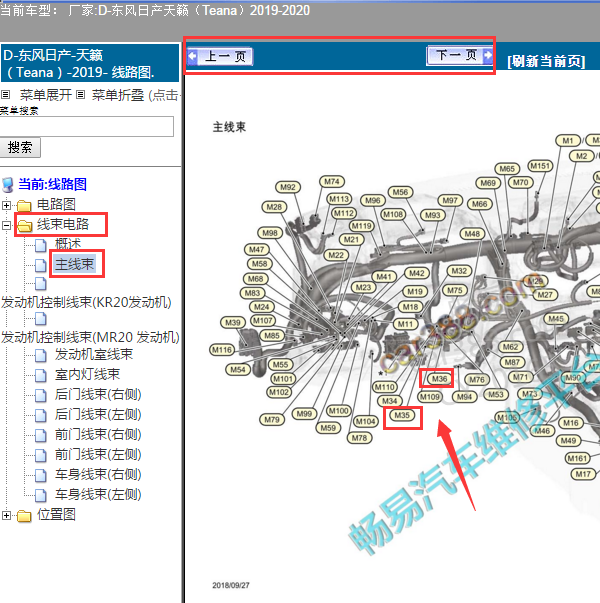Click the document icon beside 车身线束(左侧)
The height and width of the screenshot is (603, 600).
tap(41, 495)
